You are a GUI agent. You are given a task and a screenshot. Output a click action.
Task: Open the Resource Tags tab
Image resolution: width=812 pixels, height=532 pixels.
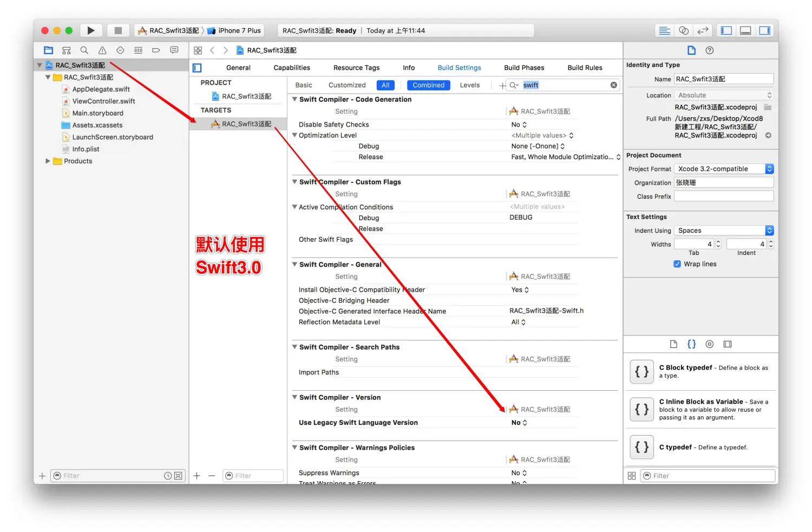(356, 68)
